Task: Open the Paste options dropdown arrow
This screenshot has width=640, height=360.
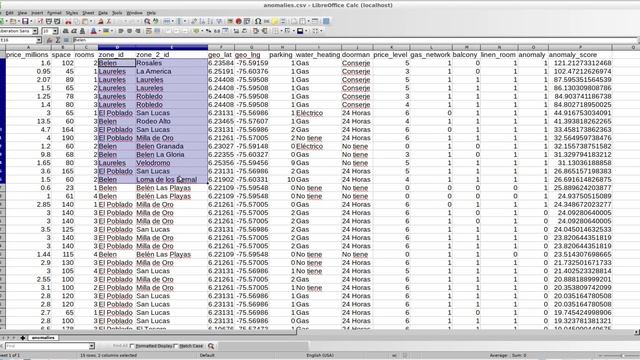Action: tap(90, 21)
